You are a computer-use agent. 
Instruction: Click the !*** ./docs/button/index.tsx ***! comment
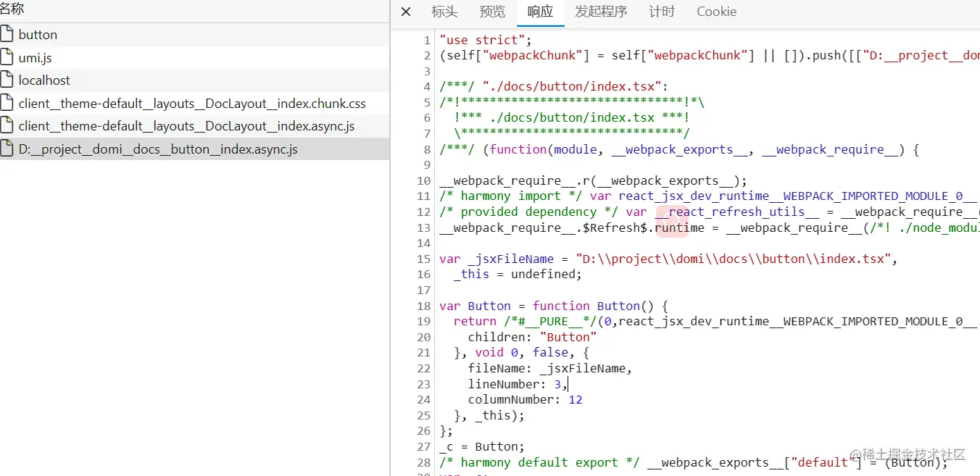pos(571,118)
